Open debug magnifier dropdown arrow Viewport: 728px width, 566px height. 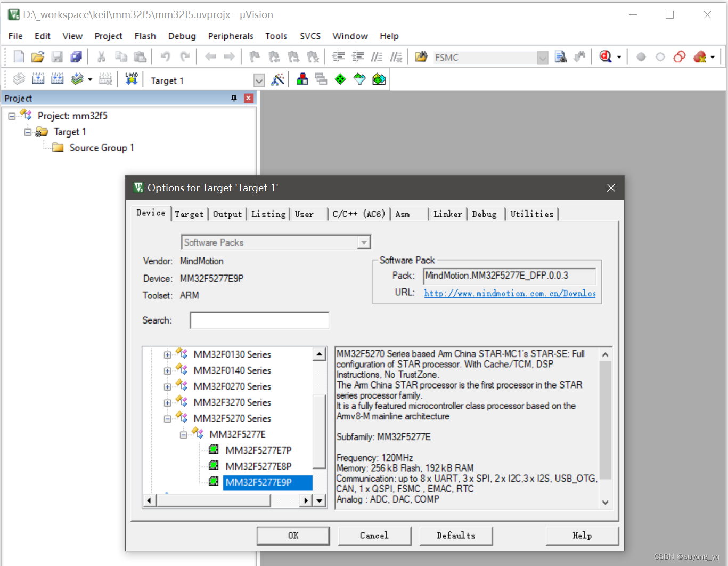[x=619, y=57]
